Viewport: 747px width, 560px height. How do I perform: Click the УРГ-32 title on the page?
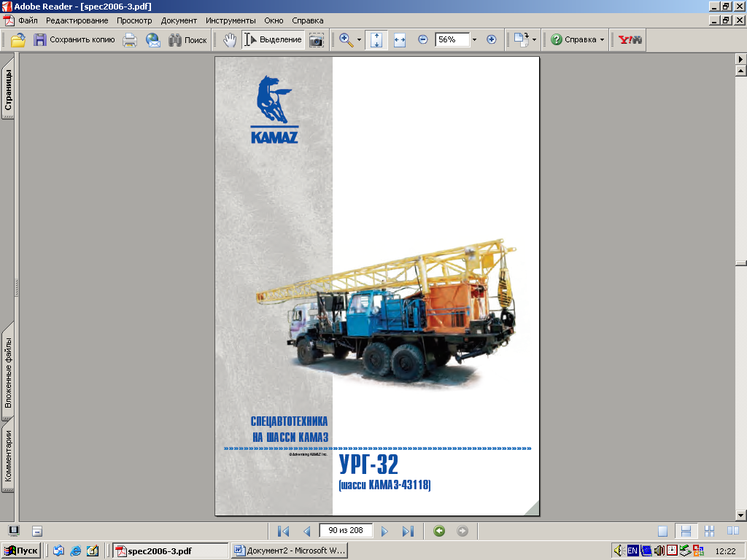point(368,464)
